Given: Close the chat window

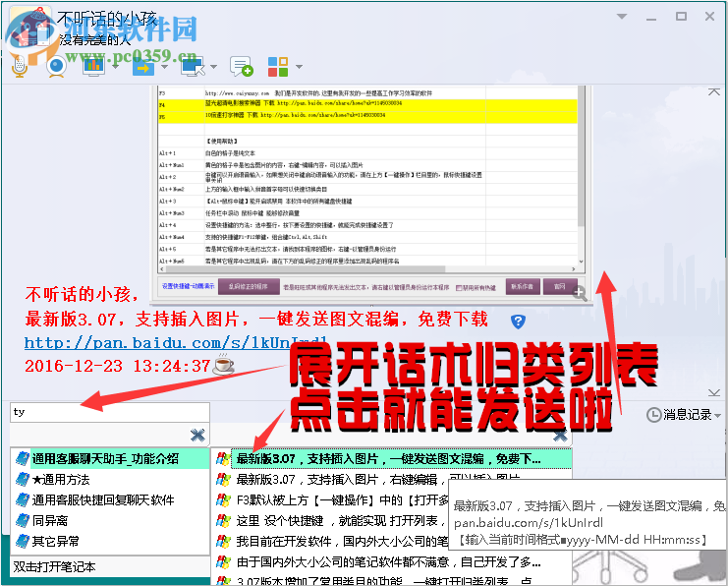Looking at the screenshot, I should click(x=709, y=17).
